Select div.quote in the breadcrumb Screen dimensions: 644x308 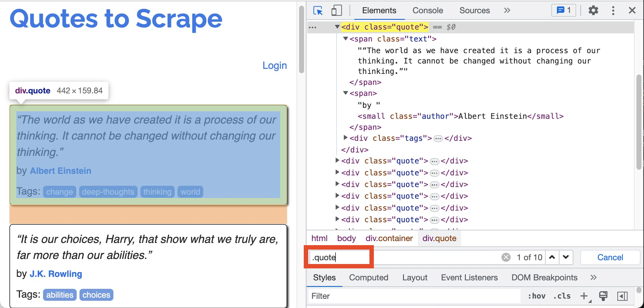pyautogui.click(x=439, y=238)
